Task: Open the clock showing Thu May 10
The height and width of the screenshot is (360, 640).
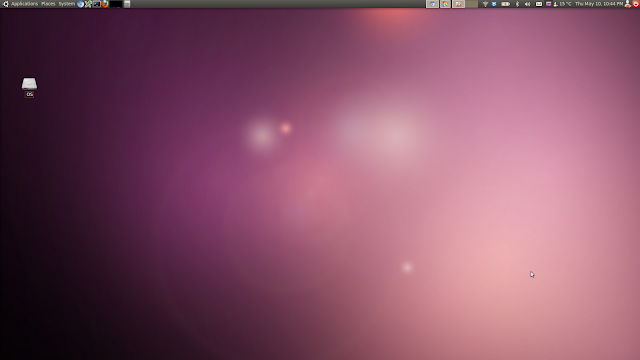Action: 599,4
